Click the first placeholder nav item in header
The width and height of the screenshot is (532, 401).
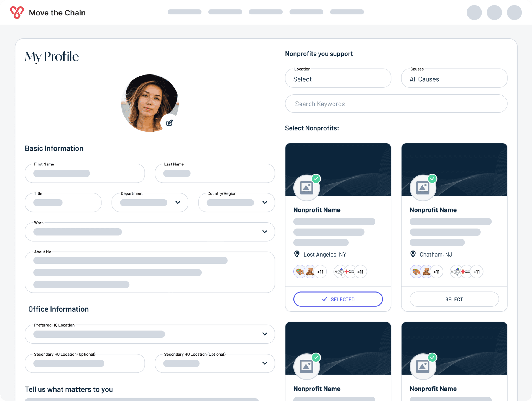[x=185, y=12]
